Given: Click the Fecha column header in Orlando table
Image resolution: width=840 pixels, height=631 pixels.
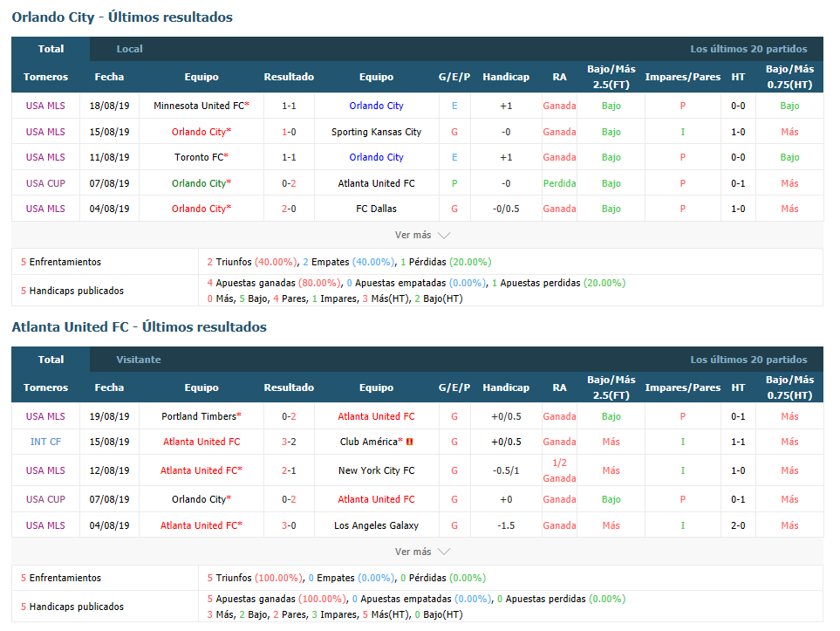Looking at the screenshot, I should (109, 77).
